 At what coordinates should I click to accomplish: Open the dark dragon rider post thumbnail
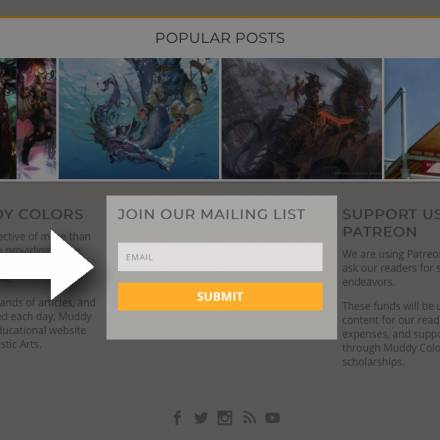(x=302, y=119)
